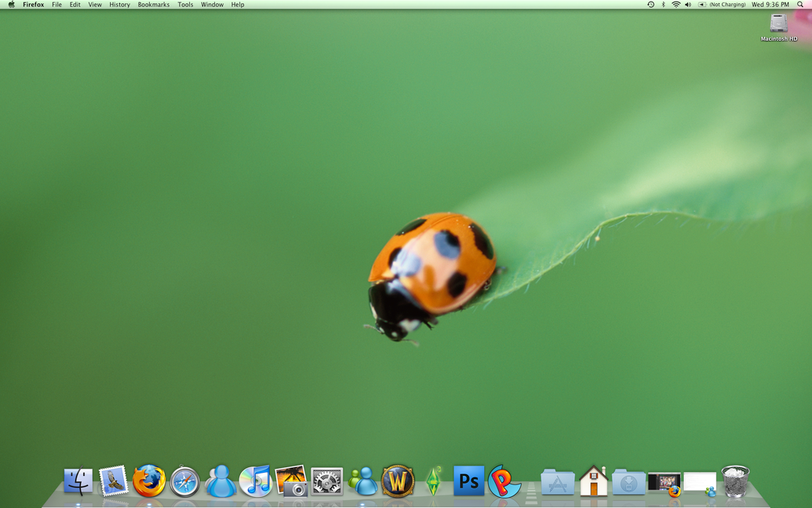Image resolution: width=812 pixels, height=508 pixels.
Task: Launch iPhoto from the dock
Action: (x=291, y=481)
